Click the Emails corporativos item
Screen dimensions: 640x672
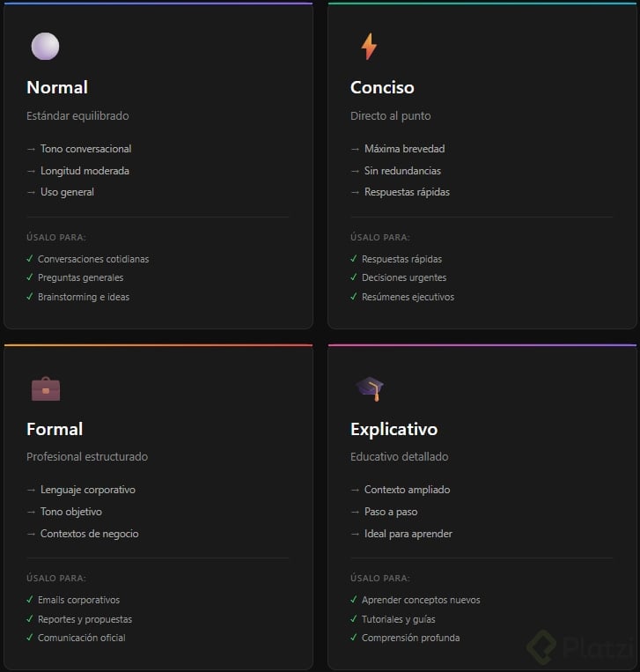click(x=78, y=600)
